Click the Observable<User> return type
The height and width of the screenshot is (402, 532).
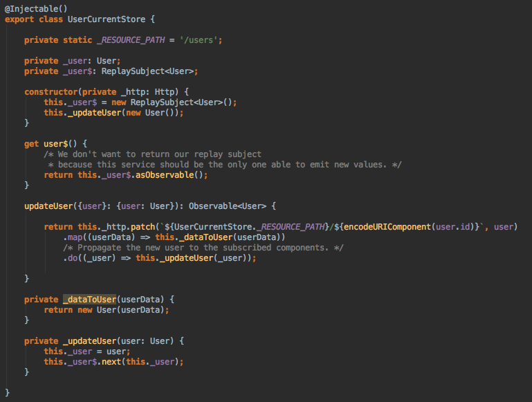pyautogui.click(x=228, y=206)
